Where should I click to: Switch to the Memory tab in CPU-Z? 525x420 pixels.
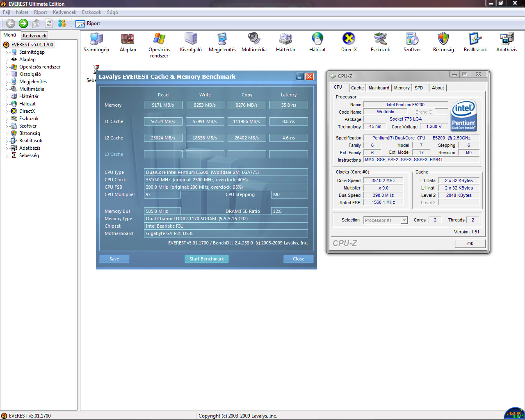pyautogui.click(x=402, y=88)
